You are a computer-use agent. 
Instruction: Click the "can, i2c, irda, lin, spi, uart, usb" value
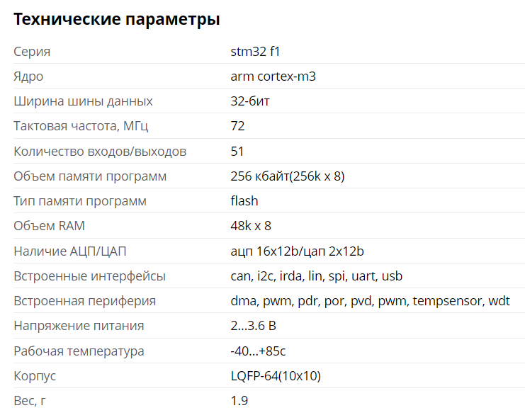316,276
